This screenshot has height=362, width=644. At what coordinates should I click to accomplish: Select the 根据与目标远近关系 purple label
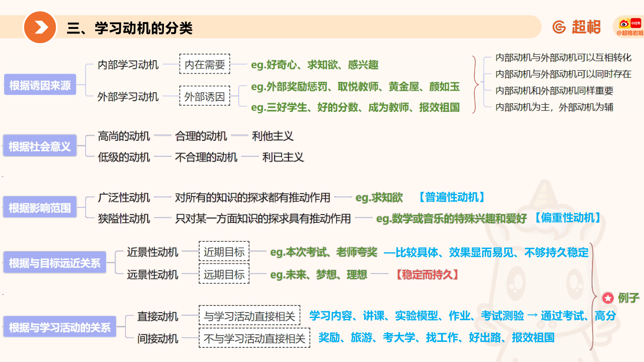[x=55, y=262]
